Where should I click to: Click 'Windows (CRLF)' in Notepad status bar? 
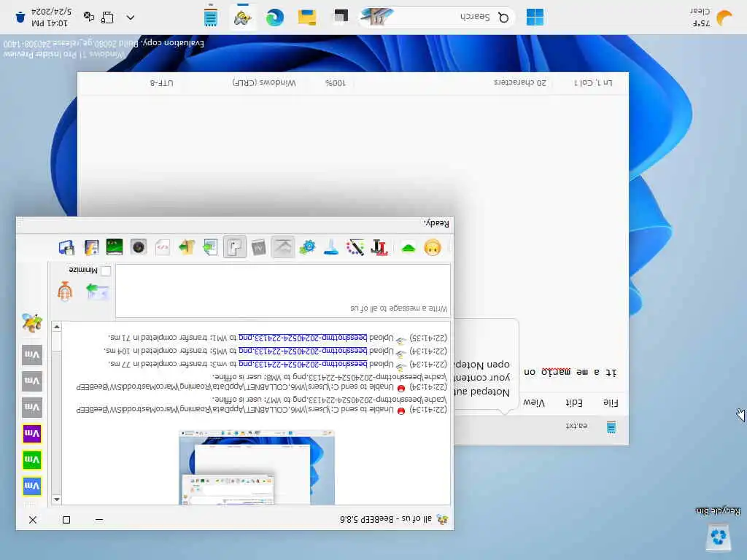[x=264, y=83]
